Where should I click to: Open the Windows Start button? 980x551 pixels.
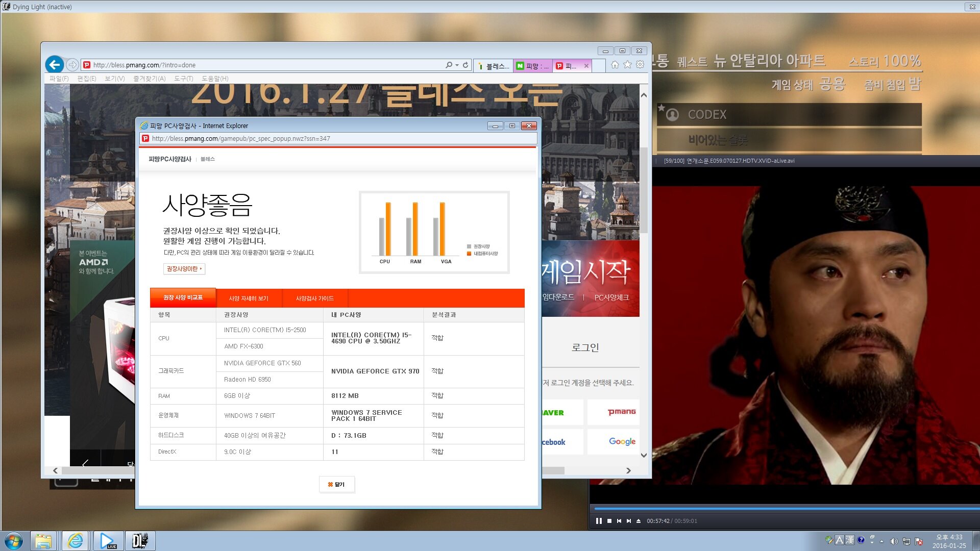14,541
